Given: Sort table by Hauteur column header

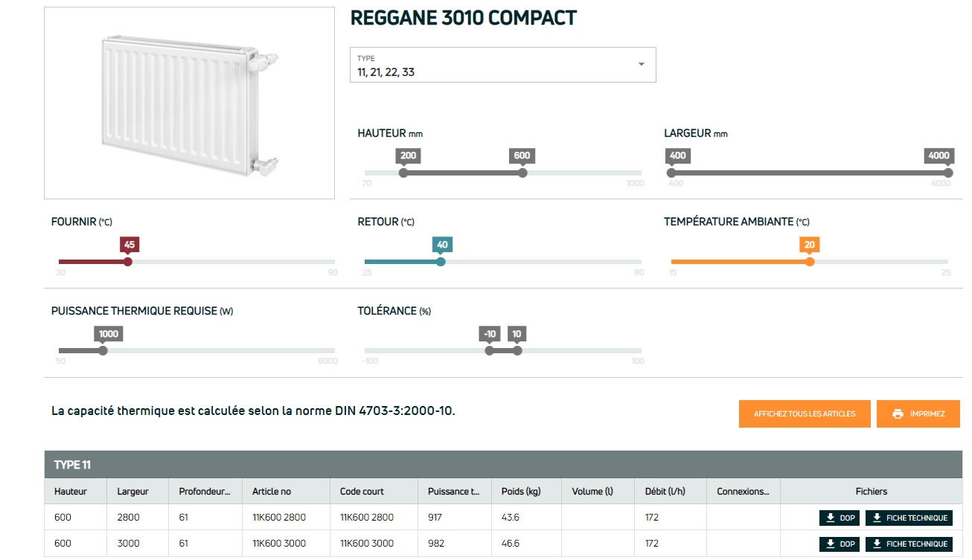Looking at the screenshot, I should click(x=71, y=492).
